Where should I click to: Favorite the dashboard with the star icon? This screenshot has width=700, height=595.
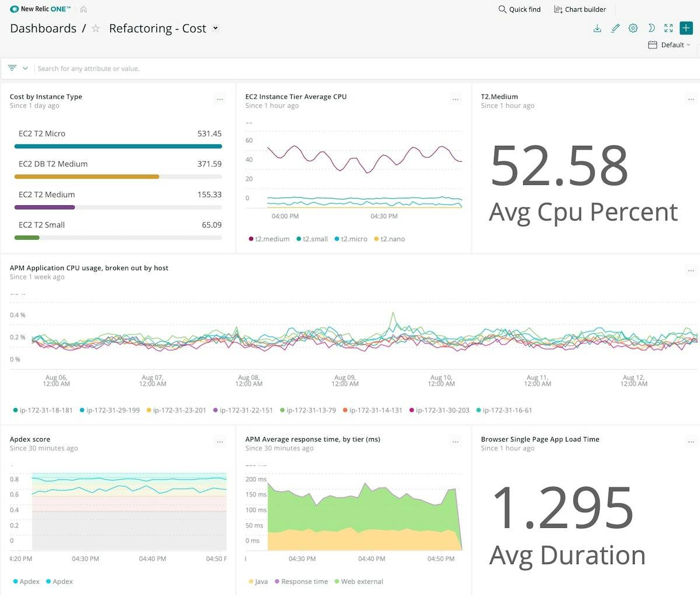tap(96, 29)
